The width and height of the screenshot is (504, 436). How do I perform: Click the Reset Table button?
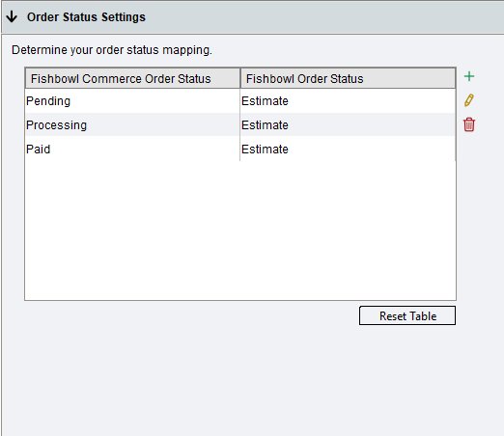click(407, 315)
